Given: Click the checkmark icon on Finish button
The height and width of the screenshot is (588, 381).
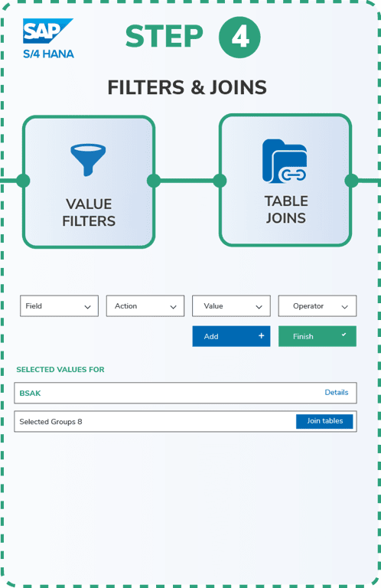Looking at the screenshot, I should pos(344,335).
